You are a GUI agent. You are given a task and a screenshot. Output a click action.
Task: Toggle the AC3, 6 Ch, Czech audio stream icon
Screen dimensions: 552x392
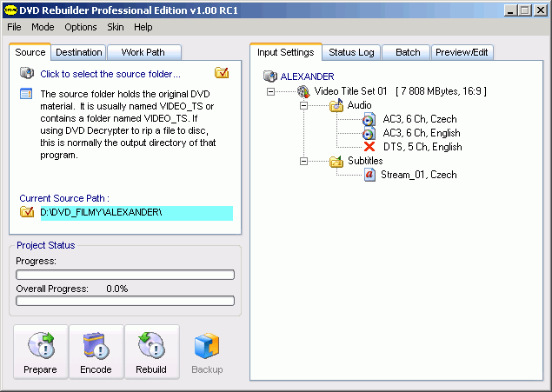369,119
